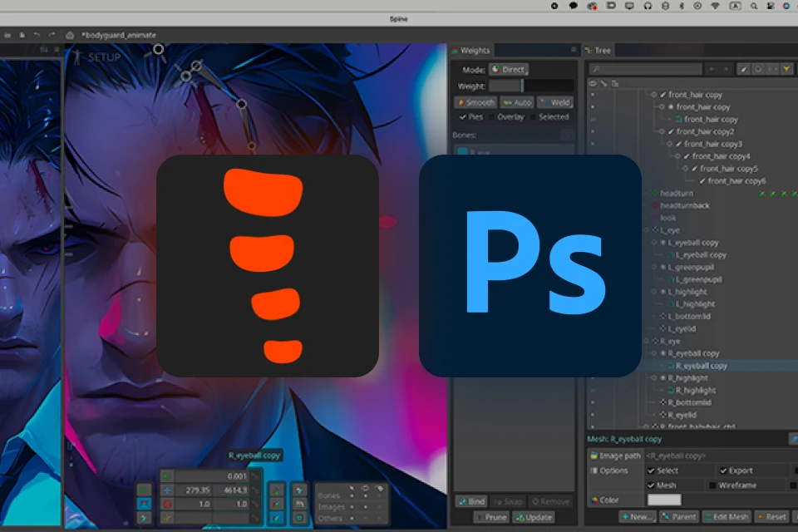Collapse the R_highlight slot node
798x532 pixels.
click(x=654, y=378)
